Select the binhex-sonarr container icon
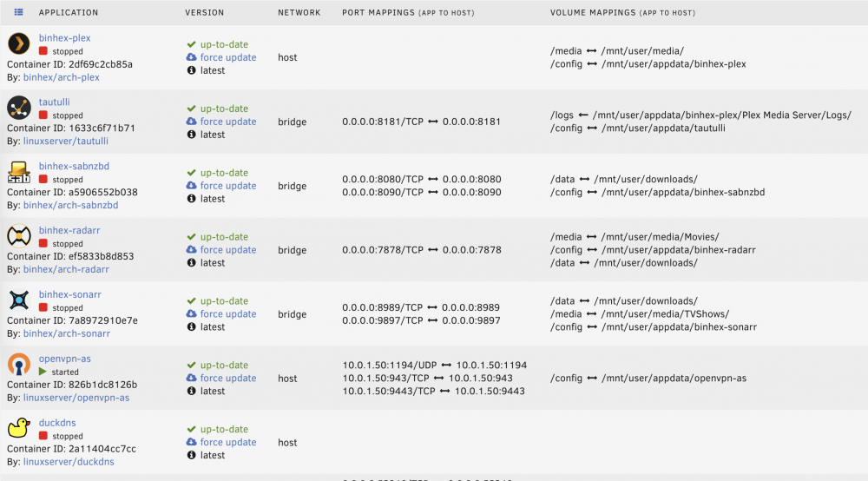The height and width of the screenshot is (481, 868). pyautogui.click(x=19, y=300)
